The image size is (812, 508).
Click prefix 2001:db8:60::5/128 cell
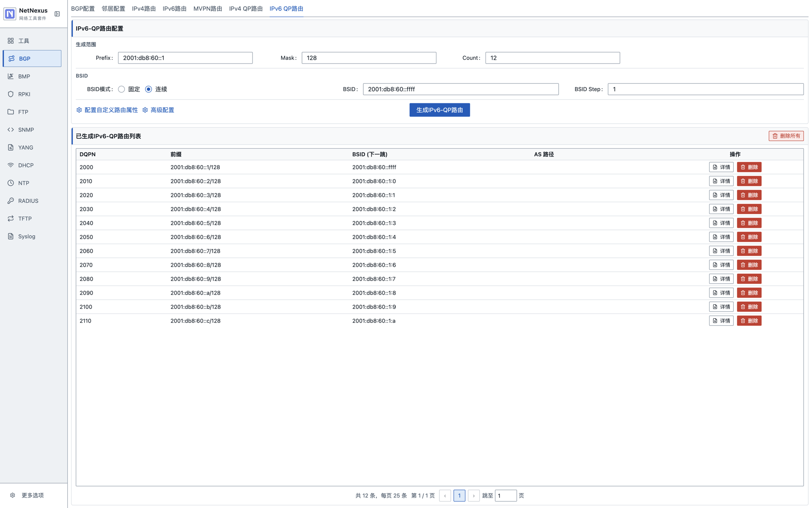196,223
